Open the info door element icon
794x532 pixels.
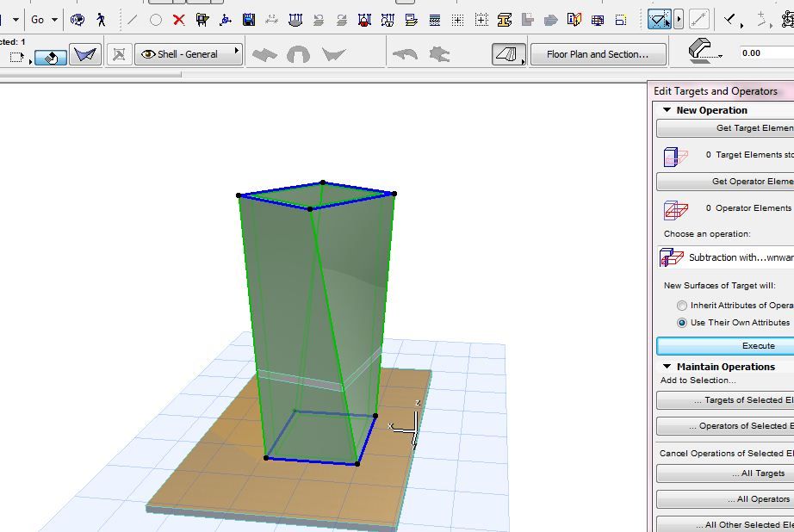tap(574, 20)
